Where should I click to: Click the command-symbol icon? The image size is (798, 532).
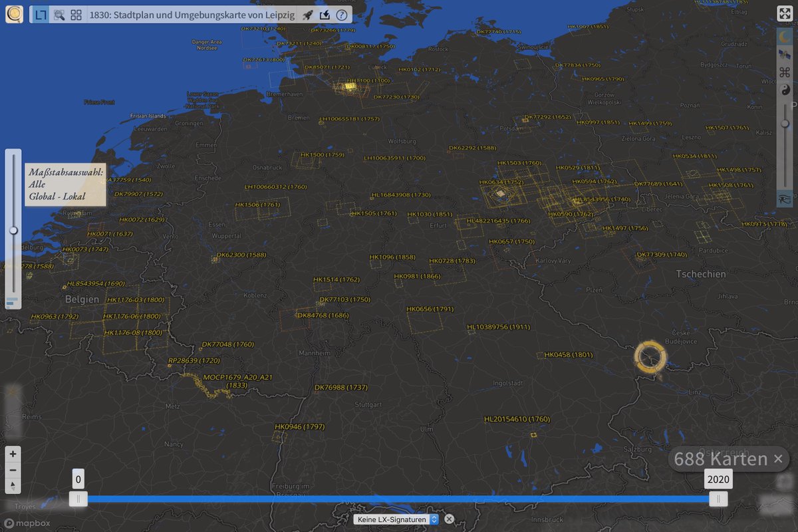coord(785,72)
